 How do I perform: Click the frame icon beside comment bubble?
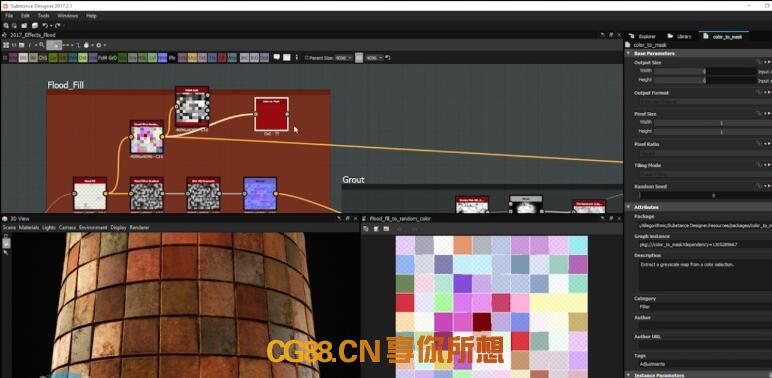[287, 58]
